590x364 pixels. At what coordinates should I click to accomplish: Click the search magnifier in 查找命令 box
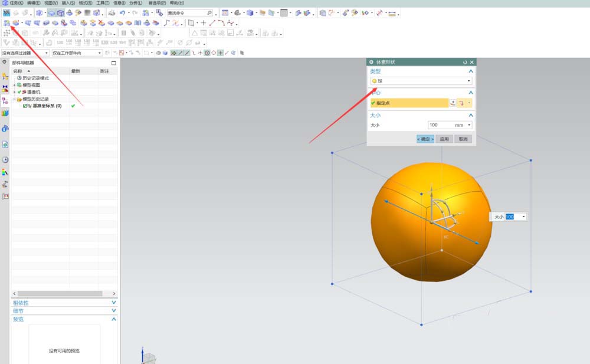(209, 12)
